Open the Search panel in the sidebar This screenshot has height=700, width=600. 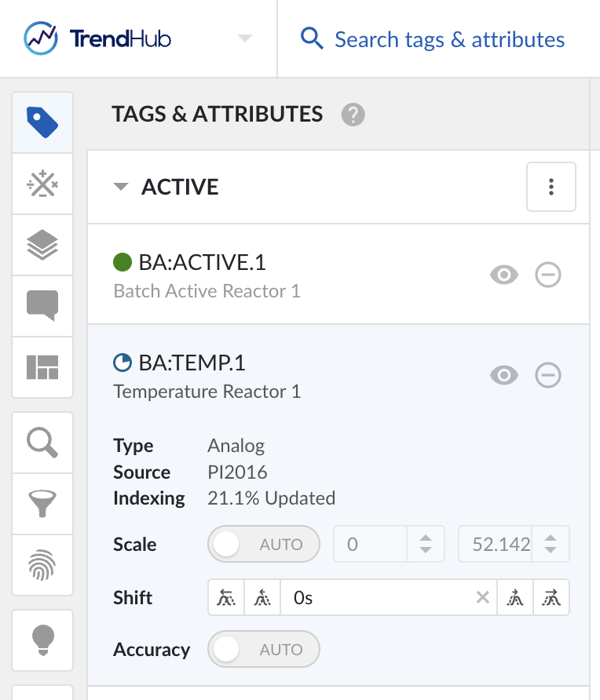[x=42, y=442]
